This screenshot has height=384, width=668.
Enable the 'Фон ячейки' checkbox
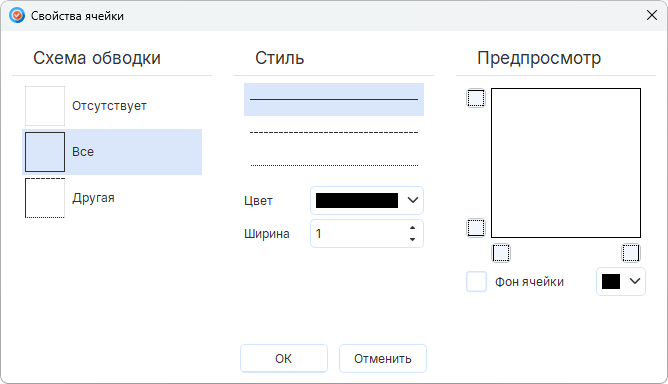(476, 281)
